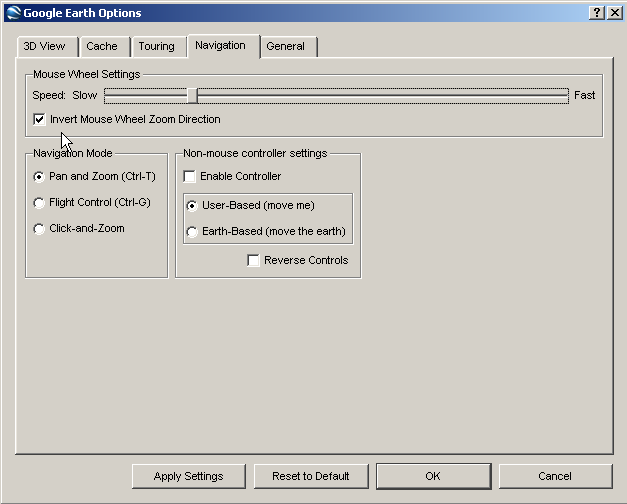The image size is (627, 504).
Task: Enable the Reverse Controls checkbox
Action: (x=253, y=260)
